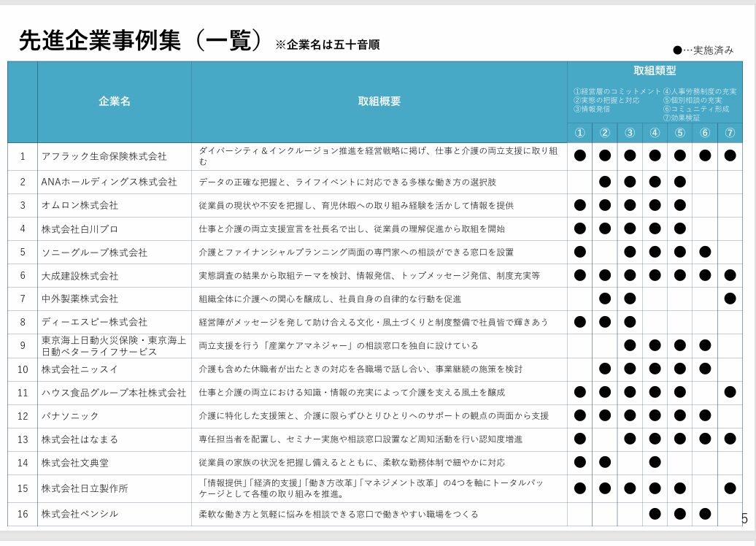The width and height of the screenshot is (756, 546).
Task: Click column header ⑦ in type columns
Action: coord(730,133)
